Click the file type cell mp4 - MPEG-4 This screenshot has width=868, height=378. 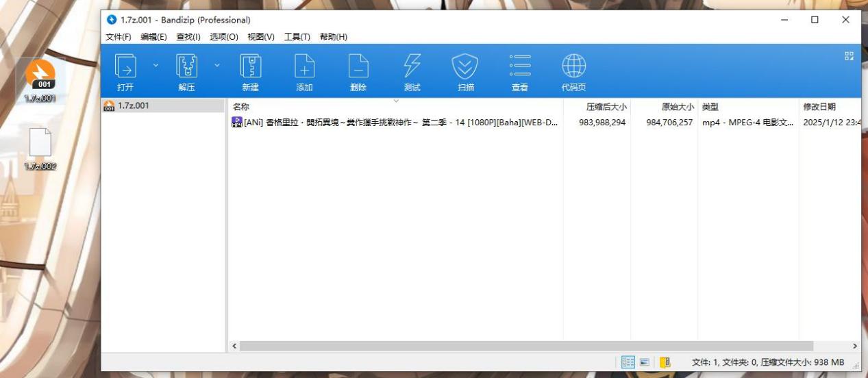(x=747, y=123)
